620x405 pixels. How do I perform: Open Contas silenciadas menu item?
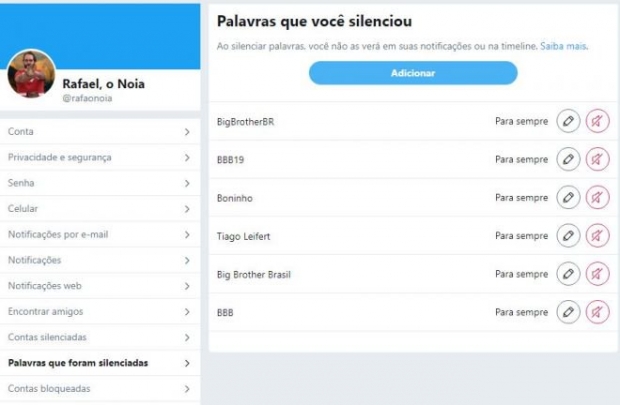click(x=100, y=337)
